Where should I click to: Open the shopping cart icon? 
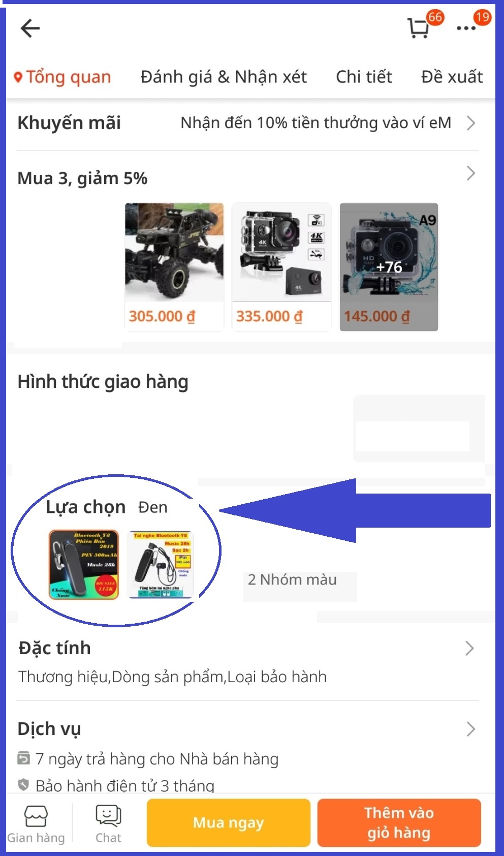[419, 28]
